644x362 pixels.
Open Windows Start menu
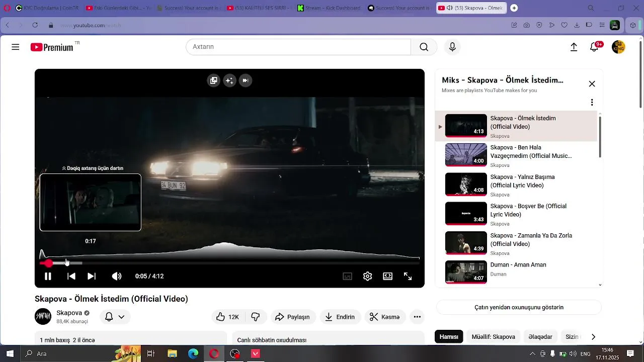[10, 353]
